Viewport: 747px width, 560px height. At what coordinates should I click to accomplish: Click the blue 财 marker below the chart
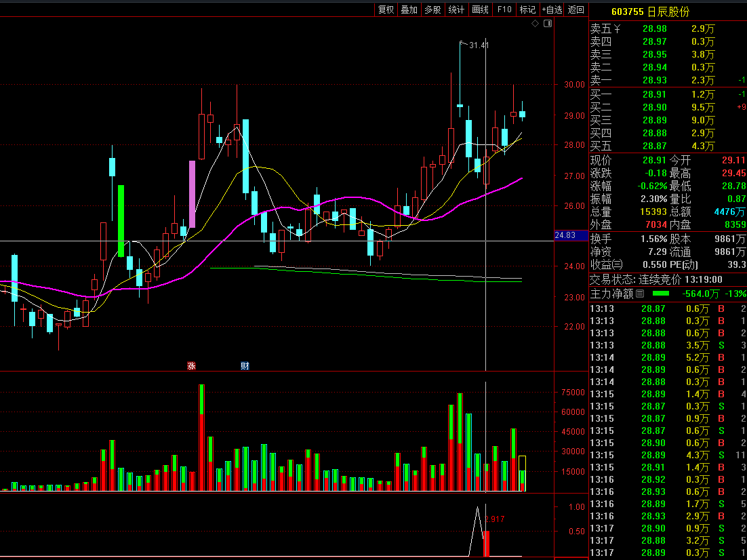coord(245,366)
